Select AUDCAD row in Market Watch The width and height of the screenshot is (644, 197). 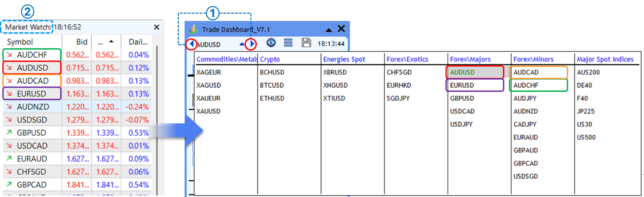(x=77, y=81)
